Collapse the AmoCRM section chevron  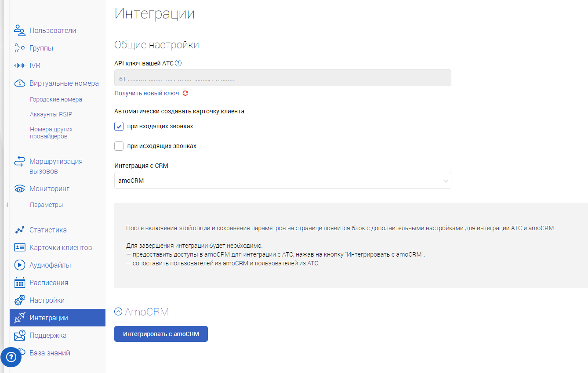click(x=118, y=312)
